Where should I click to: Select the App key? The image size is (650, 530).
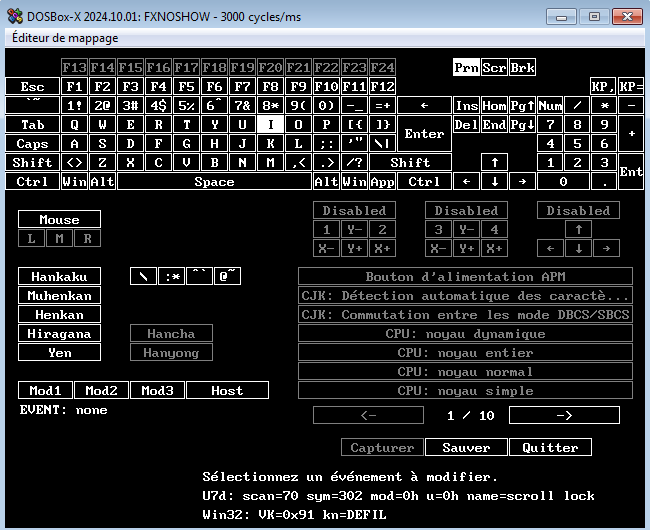click(x=382, y=182)
